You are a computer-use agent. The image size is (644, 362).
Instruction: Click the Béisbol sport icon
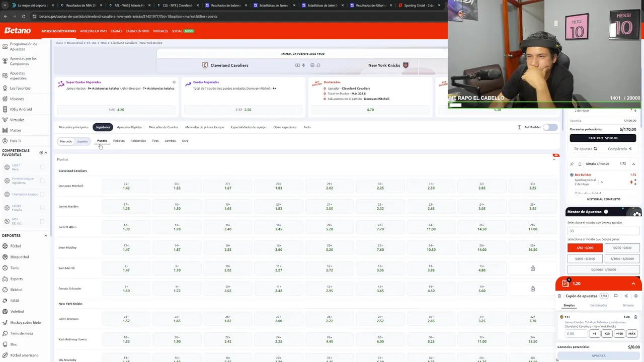coord(5,290)
